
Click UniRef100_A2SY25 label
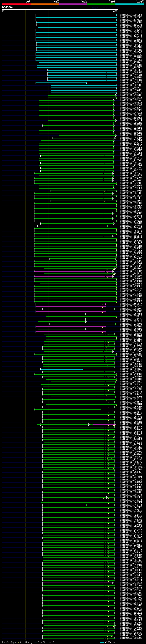(131, 276)
